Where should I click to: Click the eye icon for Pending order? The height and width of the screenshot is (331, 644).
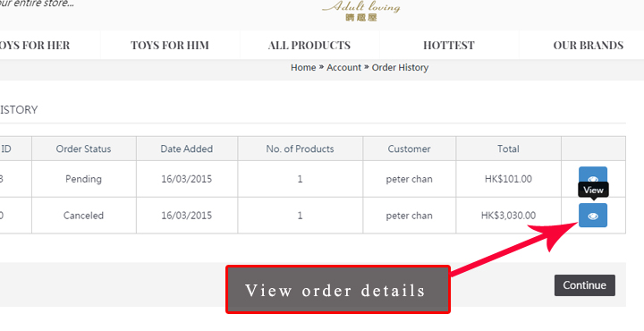593,176
